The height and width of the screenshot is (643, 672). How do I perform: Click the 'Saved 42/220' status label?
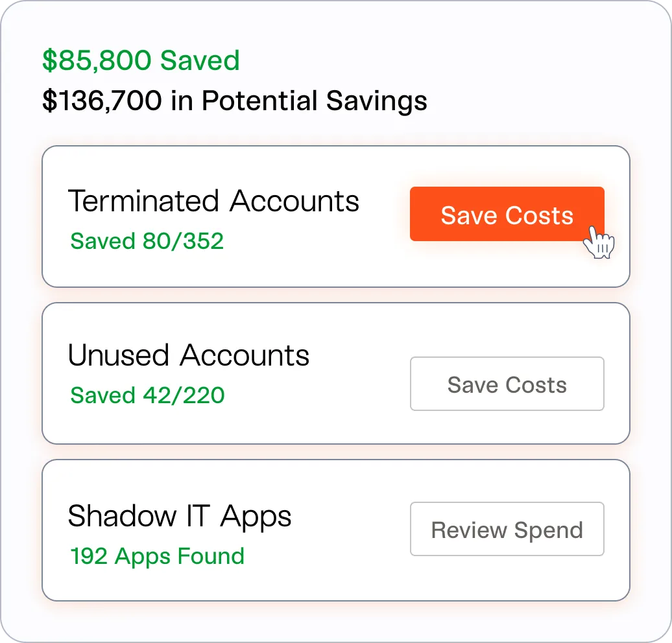click(147, 395)
